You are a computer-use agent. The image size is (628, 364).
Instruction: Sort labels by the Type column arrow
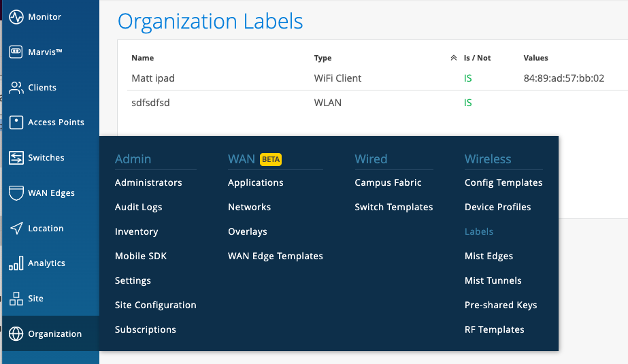(x=453, y=59)
